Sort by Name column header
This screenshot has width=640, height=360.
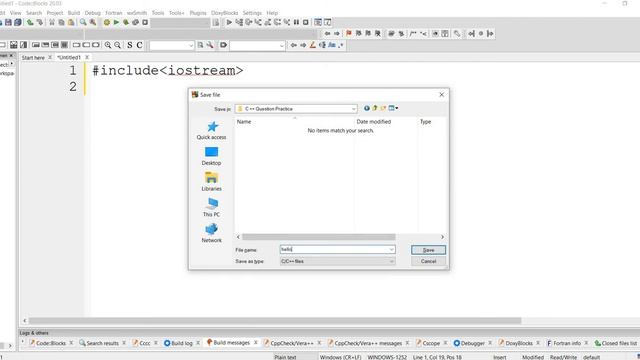pyautogui.click(x=244, y=122)
